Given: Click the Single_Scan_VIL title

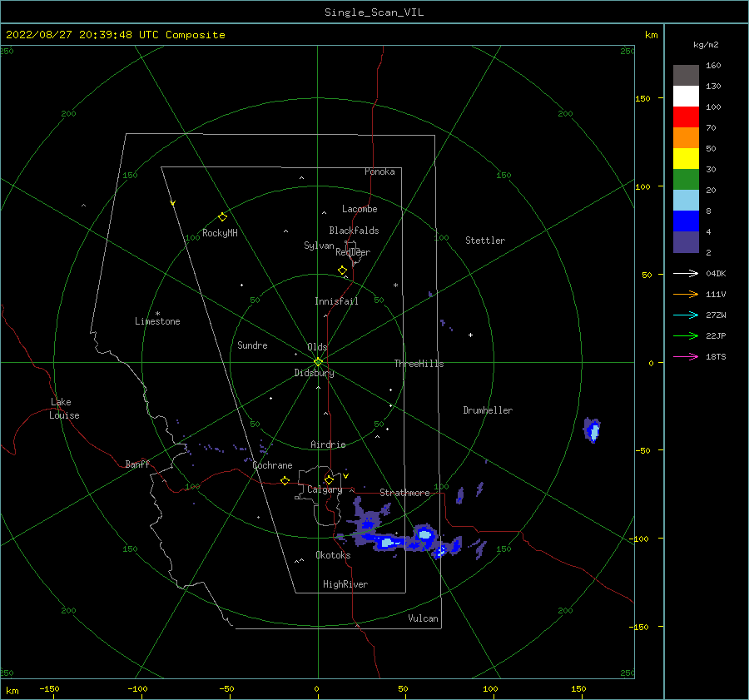Looking at the screenshot, I should coord(374,12).
